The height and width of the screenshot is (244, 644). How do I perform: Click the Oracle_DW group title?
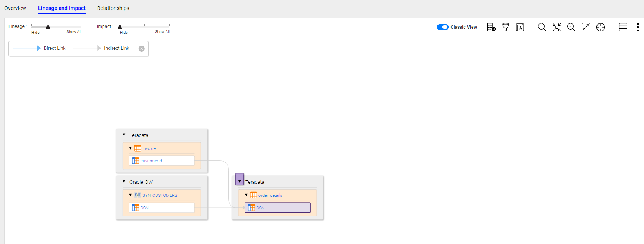pos(141,182)
